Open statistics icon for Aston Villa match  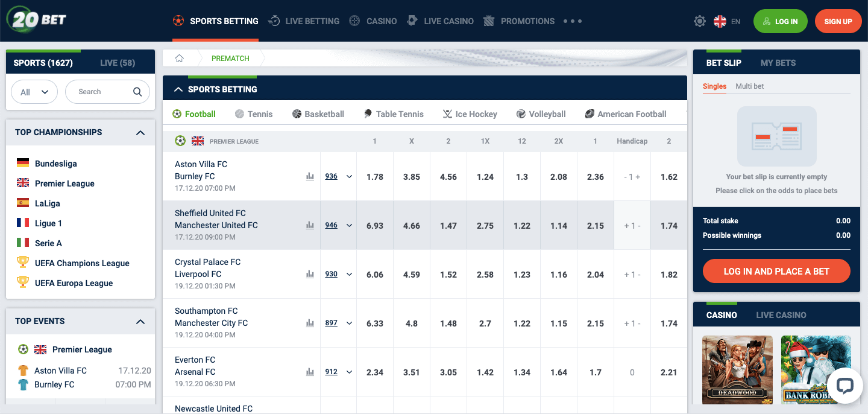310,177
